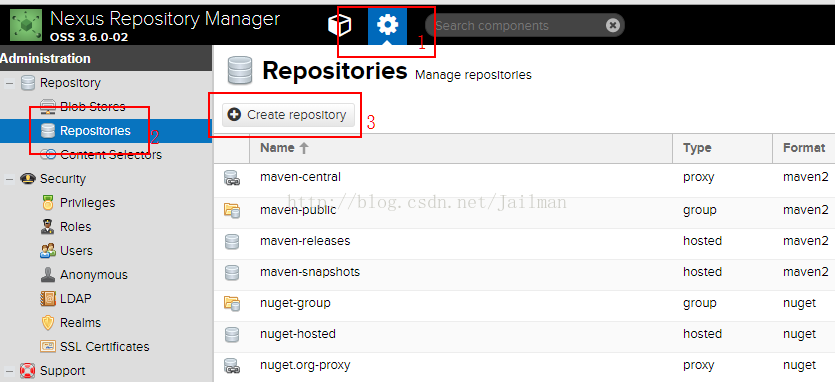Image resolution: width=835 pixels, height=382 pixels.
Task: Open SSL Certificates settings
Action: point(104,347)
